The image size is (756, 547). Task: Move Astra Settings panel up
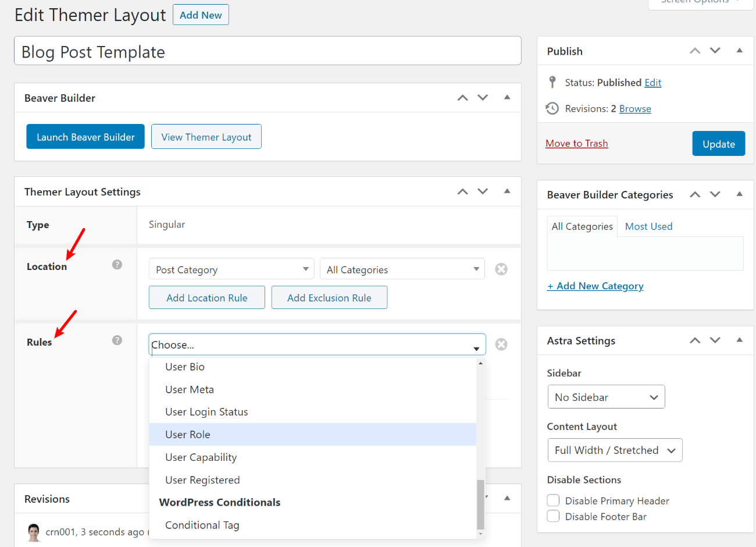(x=695, y=340)
